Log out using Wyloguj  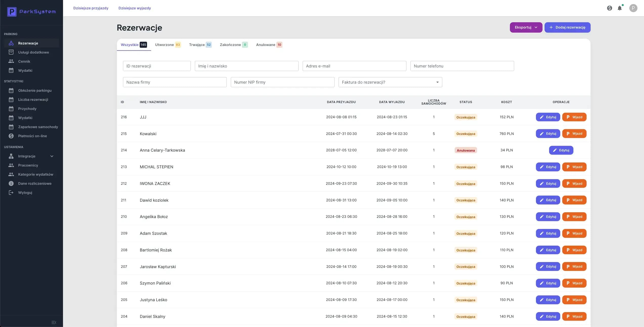[x=25, y=192]
